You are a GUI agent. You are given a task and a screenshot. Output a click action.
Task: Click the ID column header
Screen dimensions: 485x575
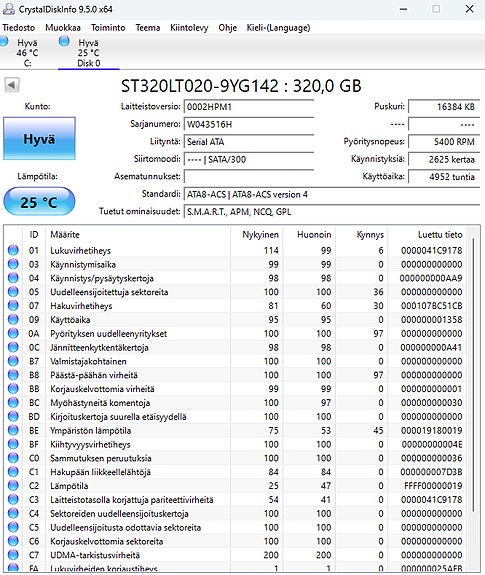(34, 235)
